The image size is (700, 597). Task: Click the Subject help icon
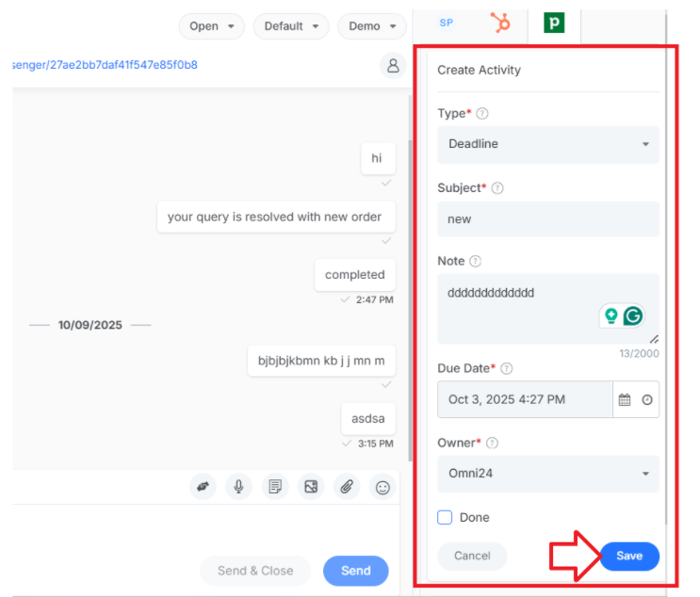497,187
